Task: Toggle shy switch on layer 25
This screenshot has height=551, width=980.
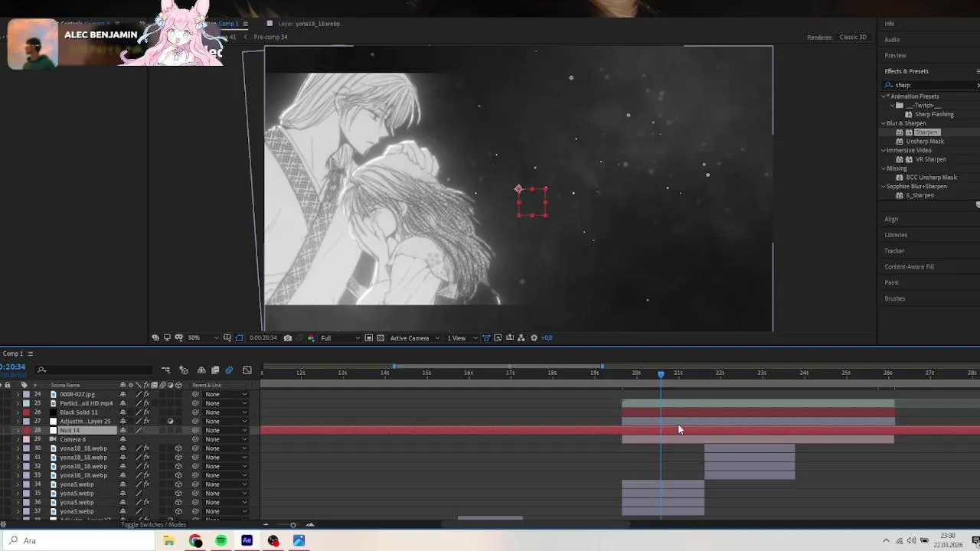Action: (122, 403)
